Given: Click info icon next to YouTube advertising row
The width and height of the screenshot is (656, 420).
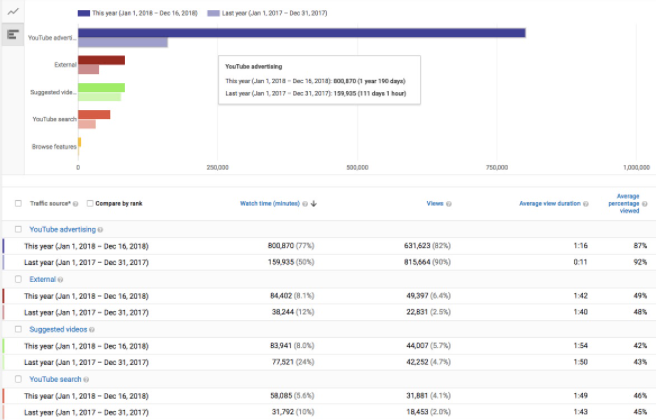Looking at the screenshot, I should [100, 230].
